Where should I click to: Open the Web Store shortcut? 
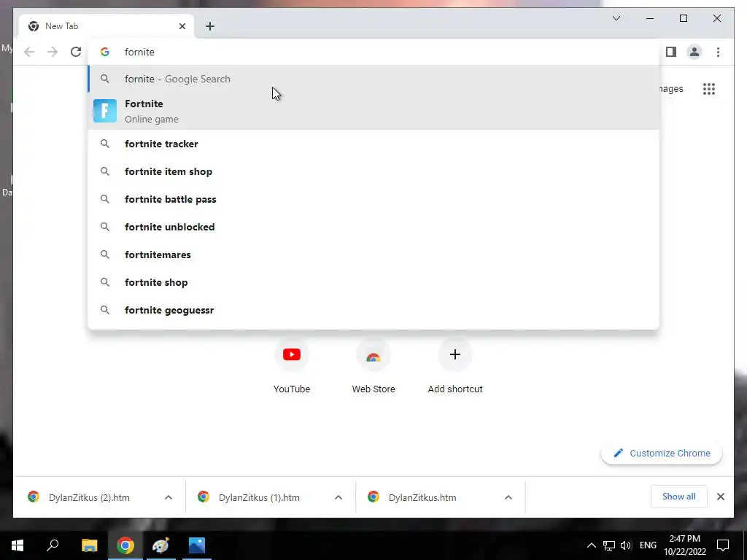(373, 367)
